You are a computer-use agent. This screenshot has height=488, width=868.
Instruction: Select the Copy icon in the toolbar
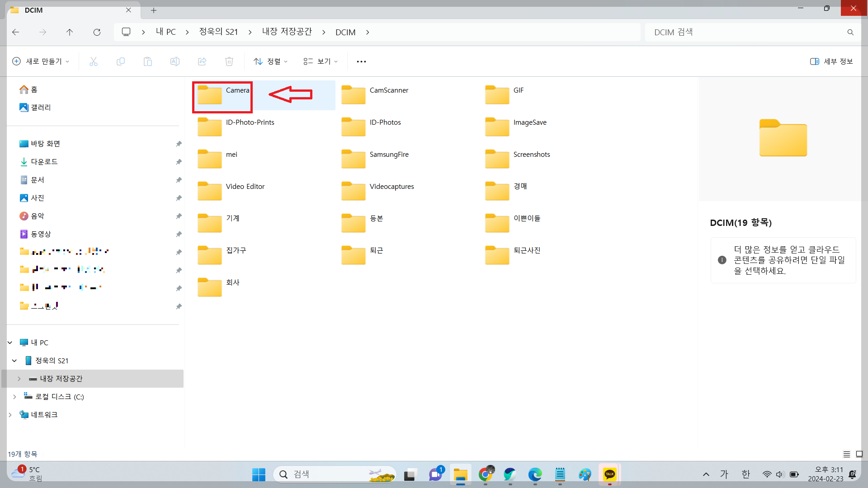[x=121, y=61]
